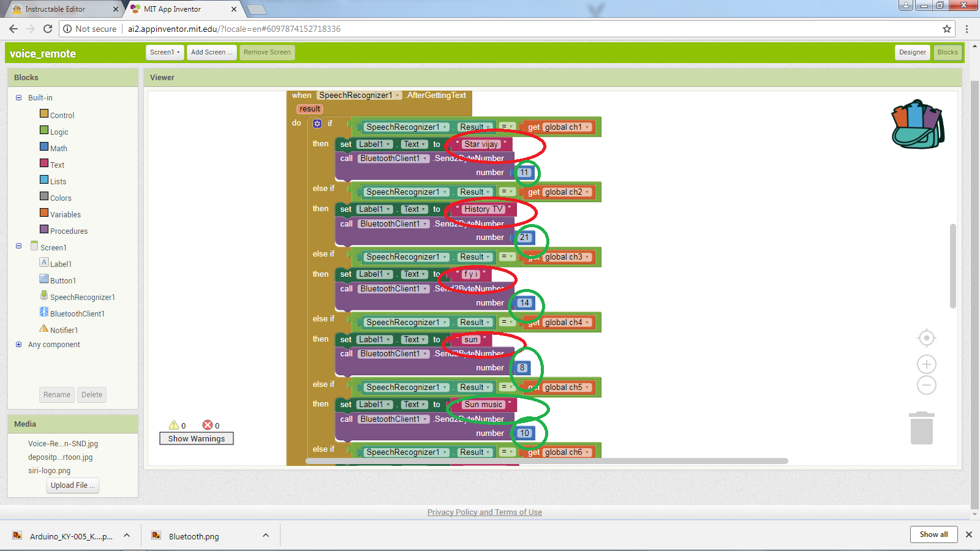Open the Bluetooth.png download options arrow
Image resolution: width=980 pixels, height=551 pixels.
[x=266, y=536]
